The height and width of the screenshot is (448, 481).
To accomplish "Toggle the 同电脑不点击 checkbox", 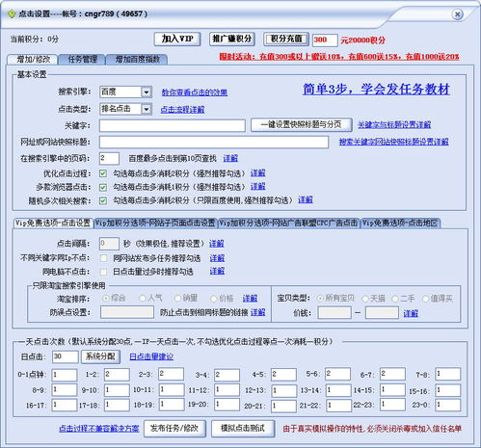I will pos(103,272).
